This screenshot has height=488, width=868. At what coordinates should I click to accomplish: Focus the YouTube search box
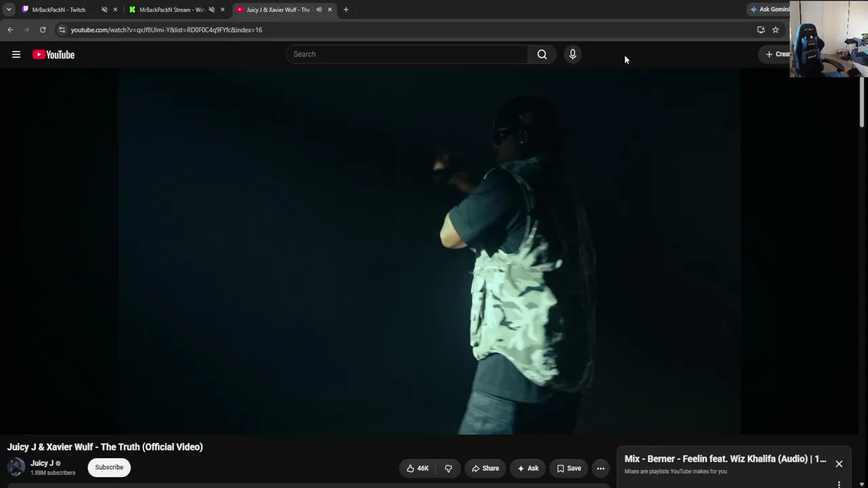[x=407, y=54]
